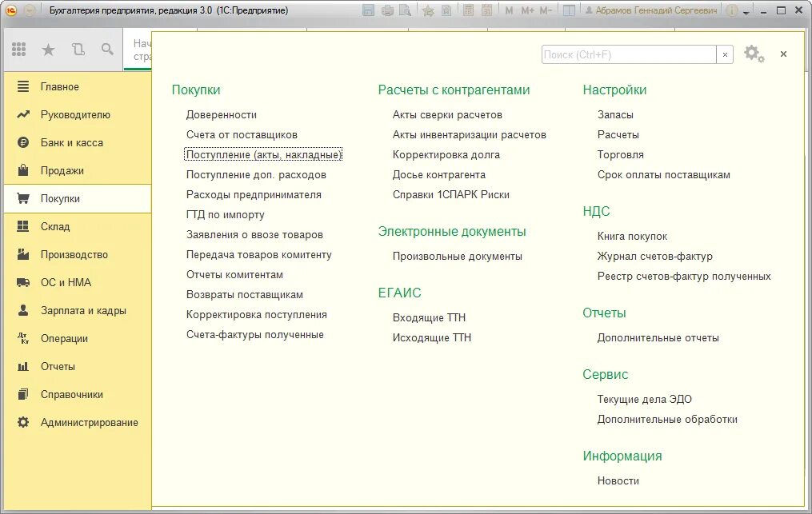
Task: Open the Склад section
Action: pyautogui.click(x=78, y=226)
